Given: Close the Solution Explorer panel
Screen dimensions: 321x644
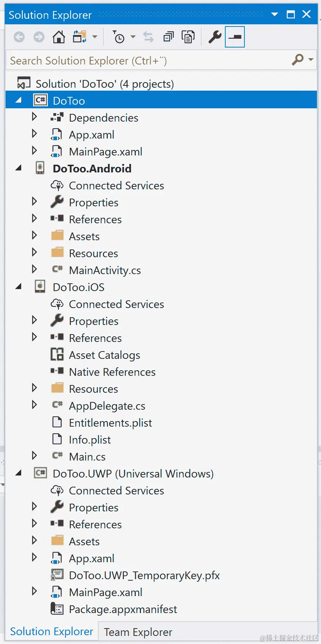Looking at the screenshot, I should (x=306, y=14).
